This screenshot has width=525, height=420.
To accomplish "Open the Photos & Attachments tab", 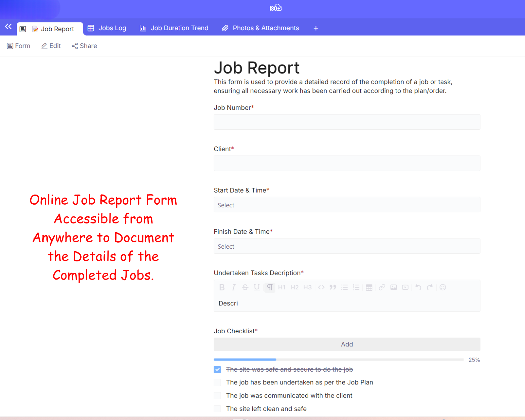I will click(x=260, y=28).
